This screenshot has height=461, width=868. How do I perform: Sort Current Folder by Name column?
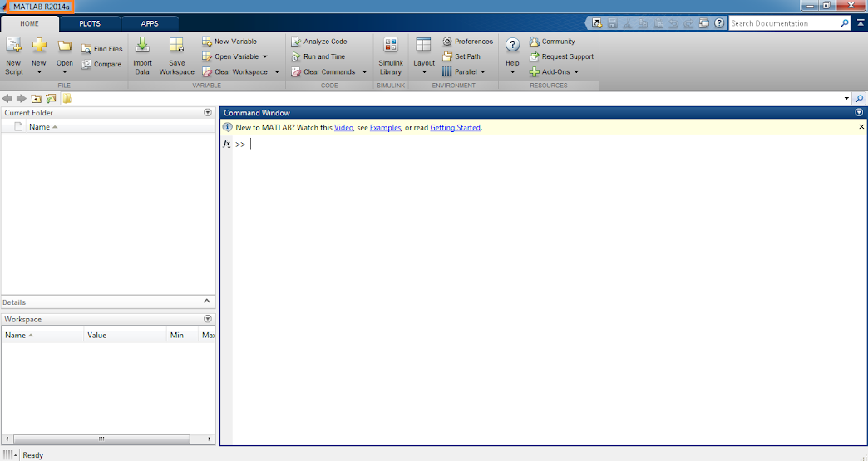click(43, 127)
